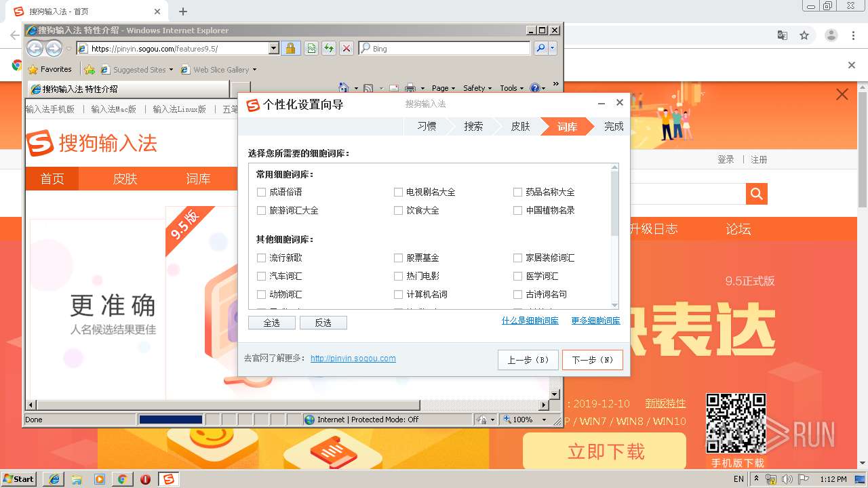
Task: Click the IE Bing search input field
Action: coord(444,48)
